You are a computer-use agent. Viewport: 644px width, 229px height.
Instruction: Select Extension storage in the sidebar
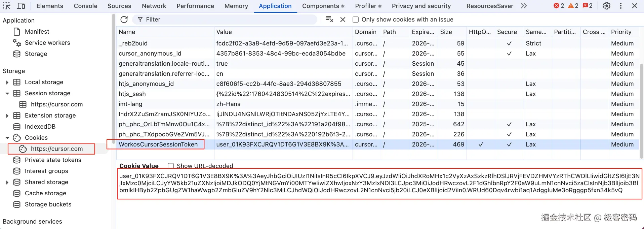[x=50, y=116]
